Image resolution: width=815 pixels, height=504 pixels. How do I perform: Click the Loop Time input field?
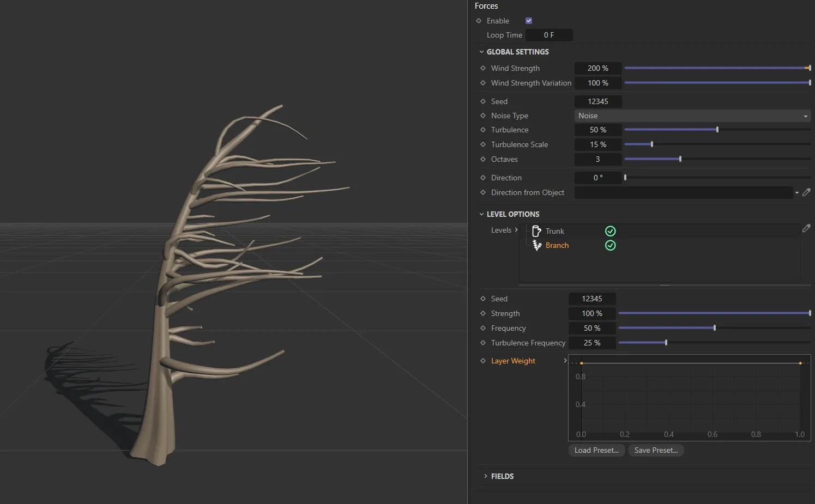[549, 35]
